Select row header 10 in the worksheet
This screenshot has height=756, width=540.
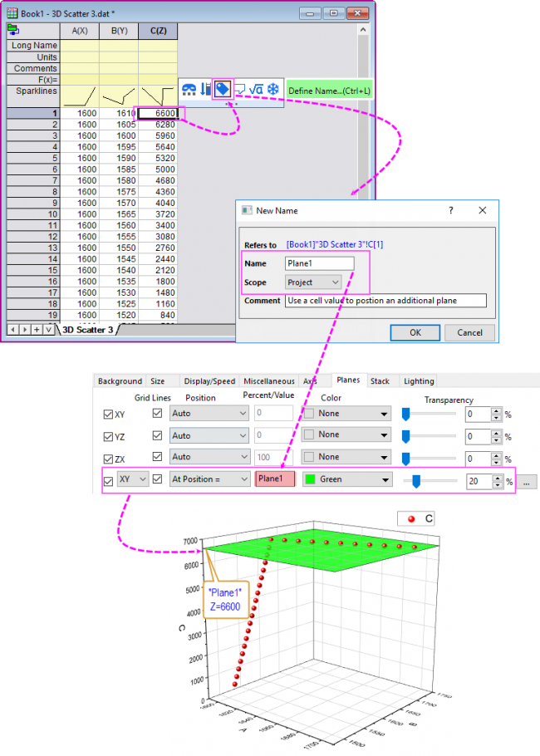[33, 214]
